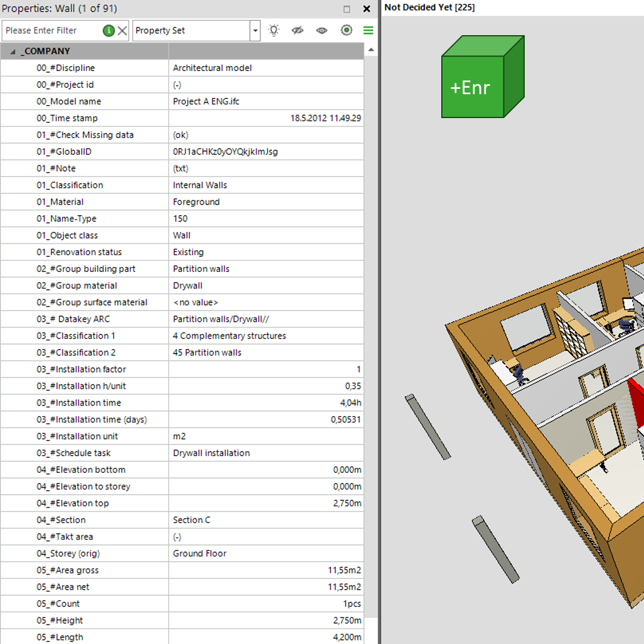The image size is (644, 644).
Task: Click the Drywall installation value
Action: click(211, 453)
